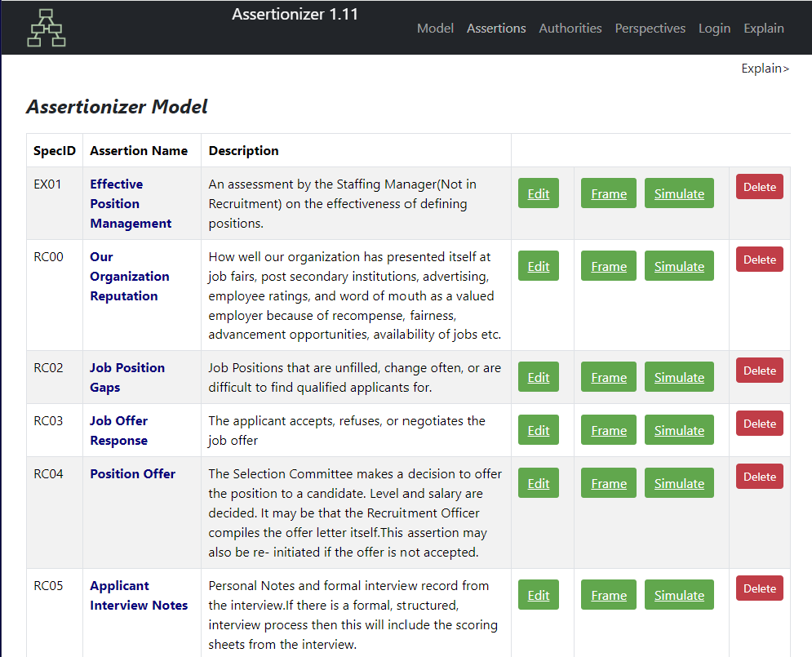This screenshot has width=812, height=657.
Task: Simulate the Applicant Interview Notes assertion
Action: tap(679, 594)
